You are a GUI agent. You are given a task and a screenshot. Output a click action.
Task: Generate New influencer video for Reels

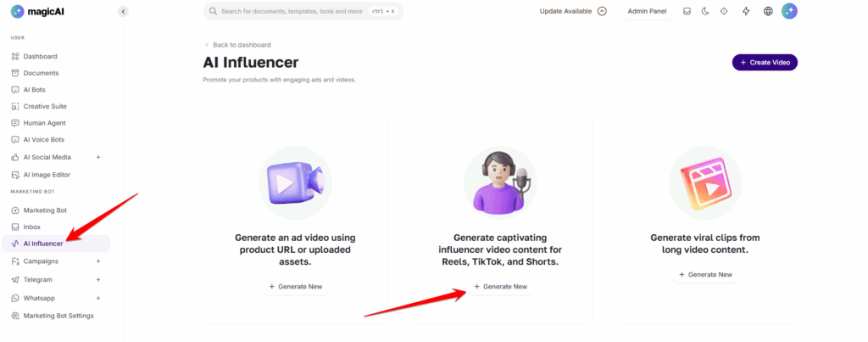(x=500, y=287)
